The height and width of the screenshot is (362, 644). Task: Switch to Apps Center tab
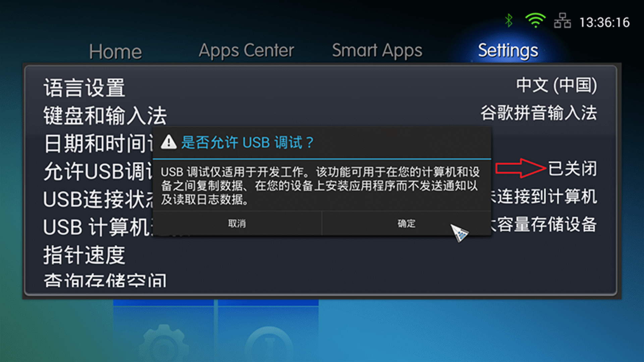click(x=246, y=51)
